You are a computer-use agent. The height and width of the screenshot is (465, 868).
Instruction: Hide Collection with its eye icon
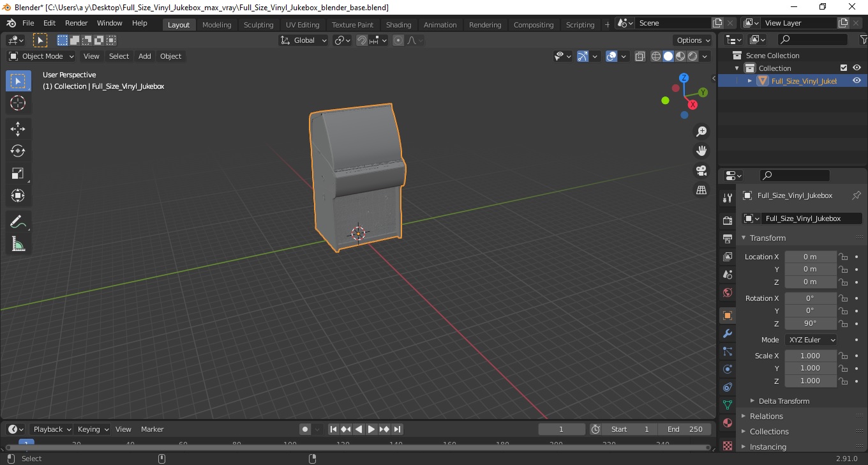coord(857,68)
